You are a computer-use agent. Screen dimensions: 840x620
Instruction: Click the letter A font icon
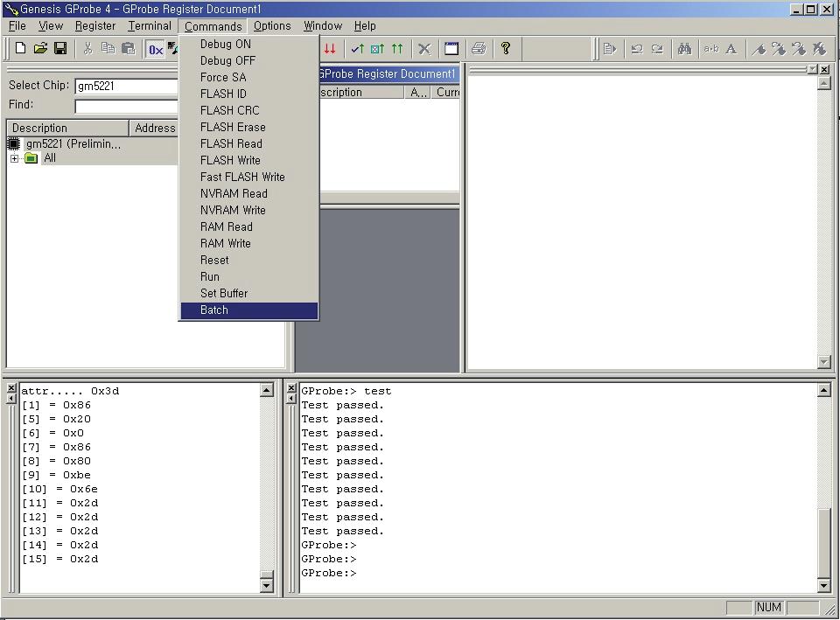[x=731, y=49]
